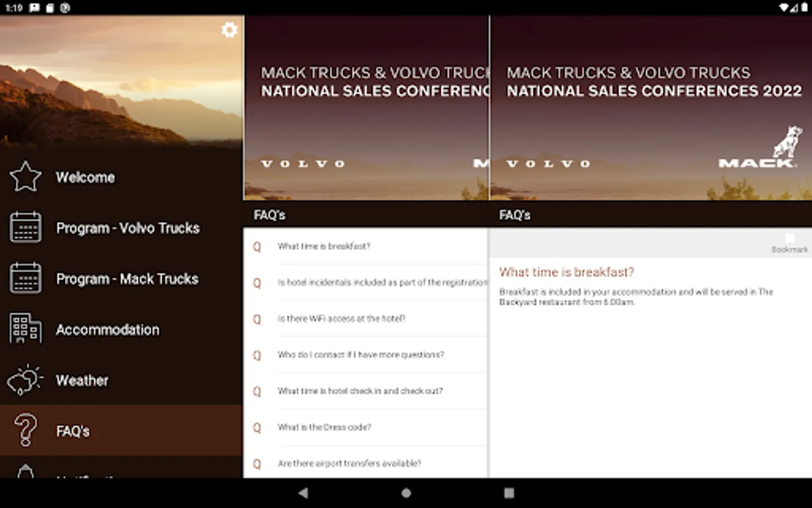Open 'Who do I contact' question
Viewport: 812px width, 508px height.
365,354
